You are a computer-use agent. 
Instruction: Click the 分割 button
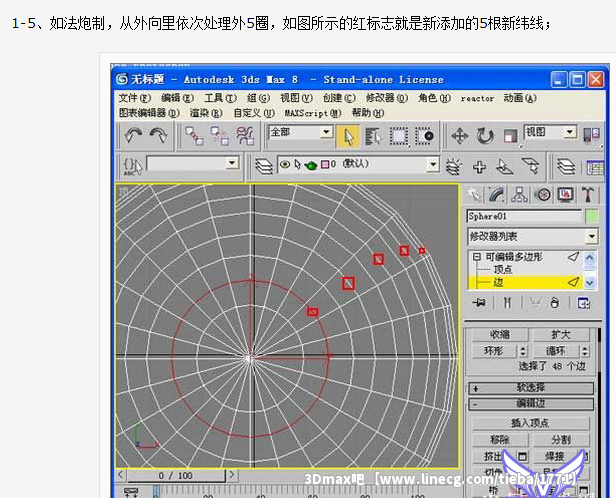click(561, 439)
